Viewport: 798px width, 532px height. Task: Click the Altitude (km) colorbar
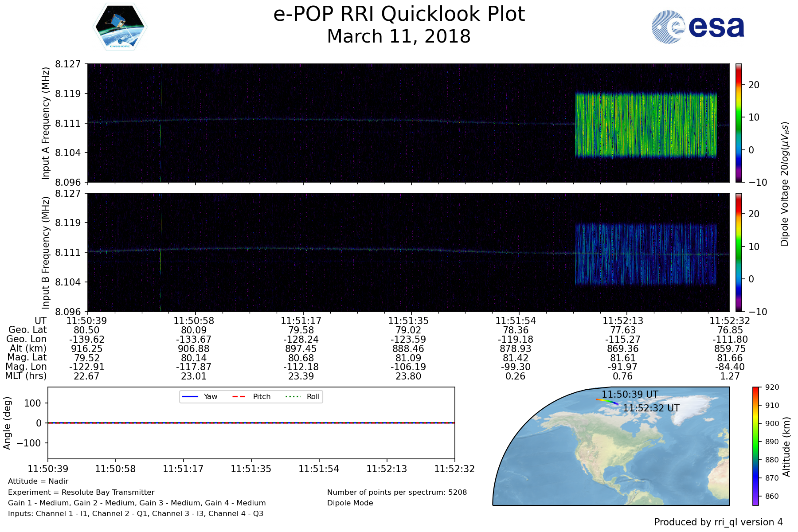755,446
